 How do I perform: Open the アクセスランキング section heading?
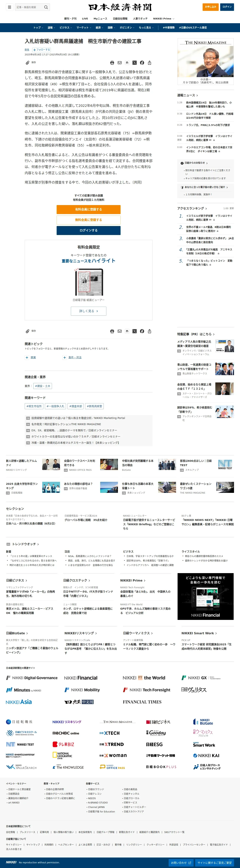192,209
